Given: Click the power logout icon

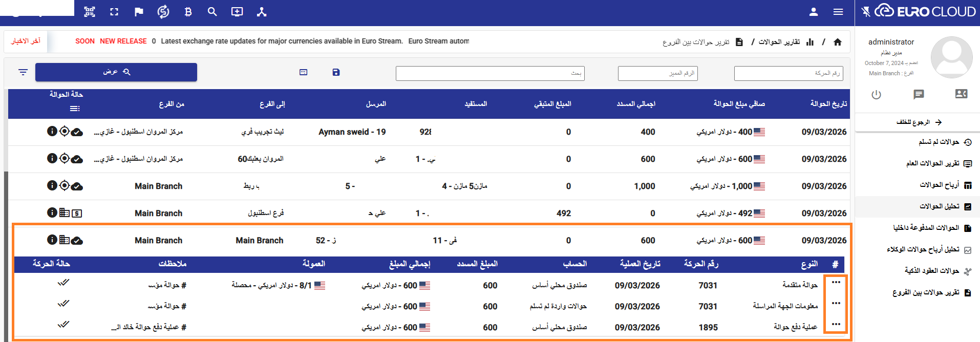Looking at the screenshot, I should (876, 94).
